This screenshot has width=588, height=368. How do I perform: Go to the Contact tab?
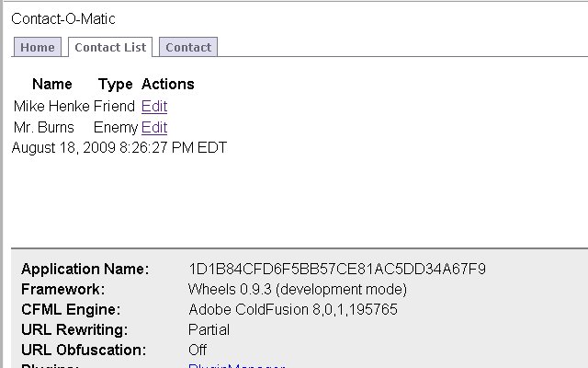click(188, 47)
